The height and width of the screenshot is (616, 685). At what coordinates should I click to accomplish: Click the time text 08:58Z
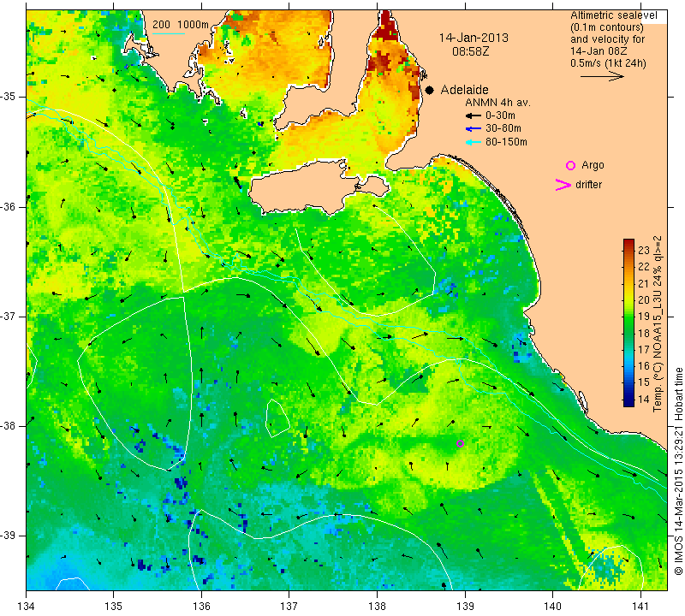click(x=470, y=51)
